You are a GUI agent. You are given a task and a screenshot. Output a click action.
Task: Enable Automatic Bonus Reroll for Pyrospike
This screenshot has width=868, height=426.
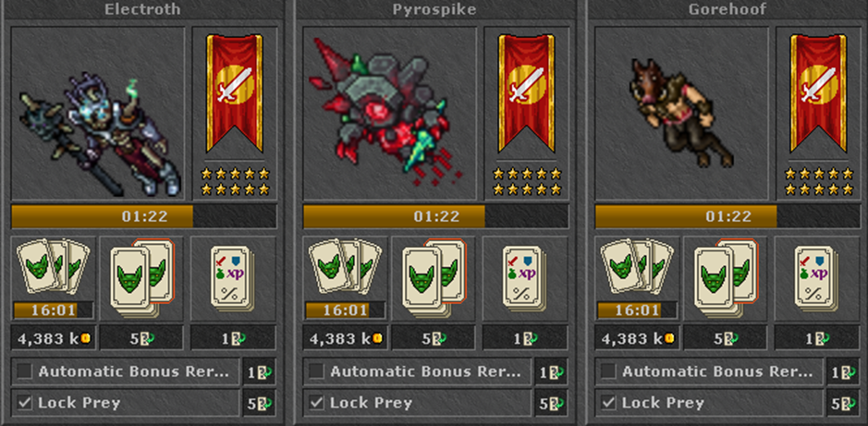pos(317,371)
